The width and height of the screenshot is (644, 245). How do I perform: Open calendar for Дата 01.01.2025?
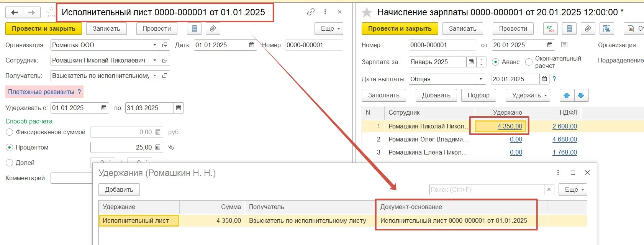coord(252,45)
